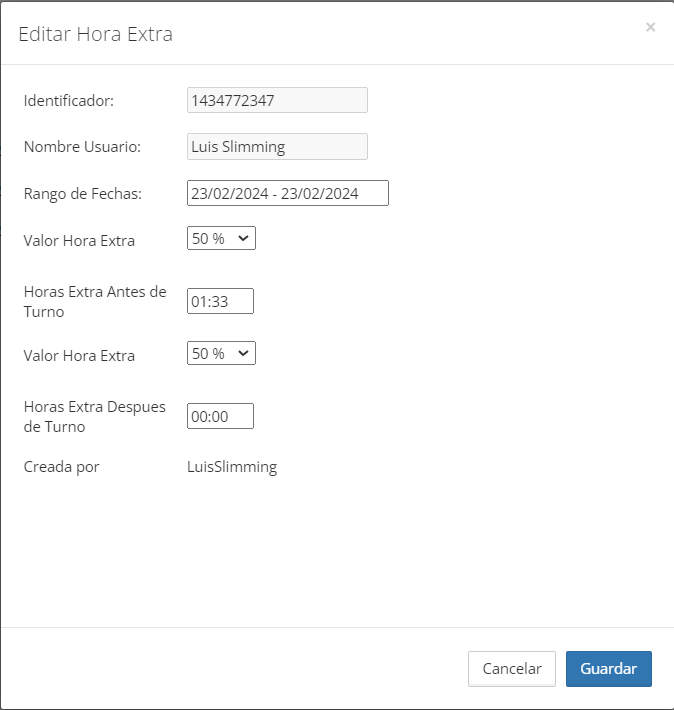Click the Editar Hora Extra dialog title
Screen dimensions: 674x710
96,34
